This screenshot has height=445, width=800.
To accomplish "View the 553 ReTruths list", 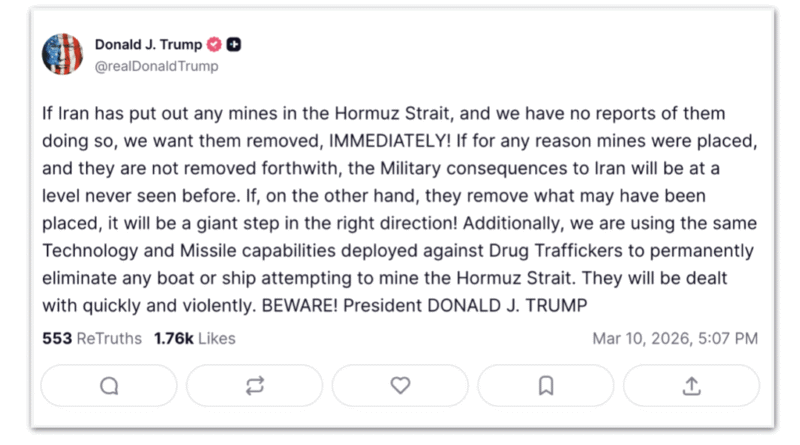I will click(92, 338).
